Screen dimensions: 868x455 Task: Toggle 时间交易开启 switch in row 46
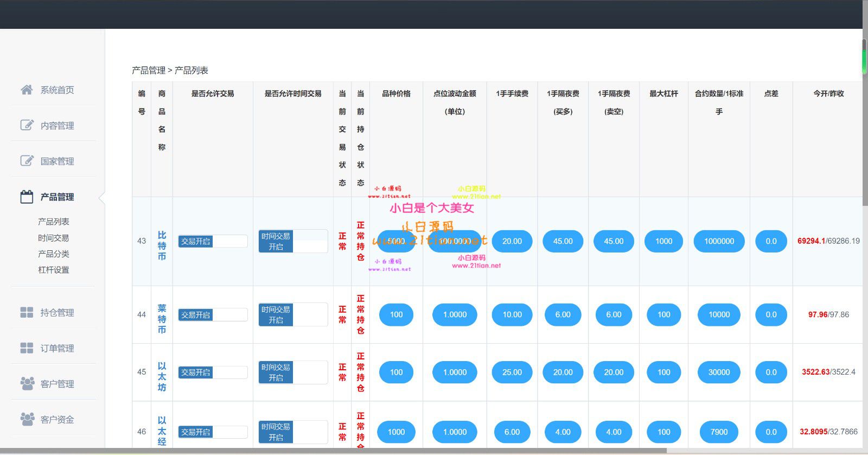(x=293, y=432)
